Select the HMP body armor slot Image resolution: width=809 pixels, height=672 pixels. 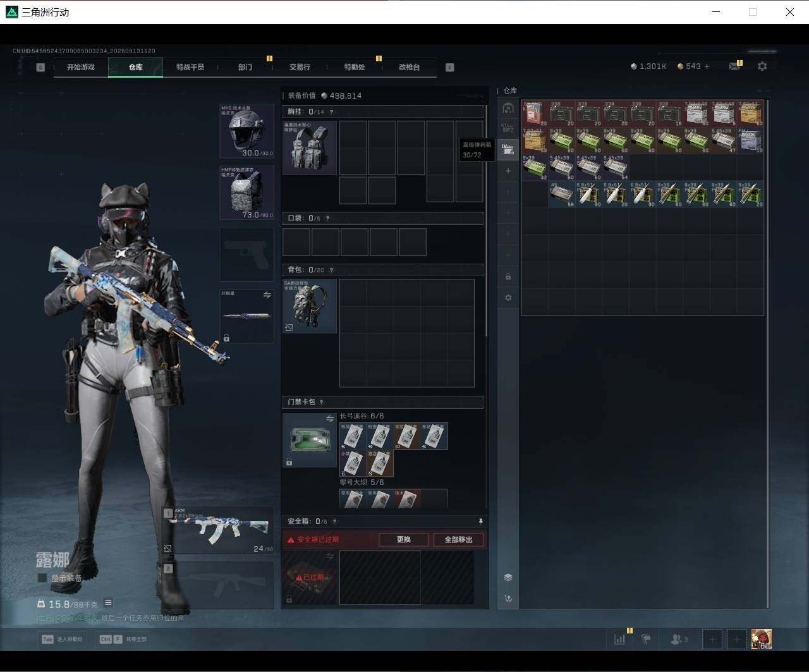246,193
